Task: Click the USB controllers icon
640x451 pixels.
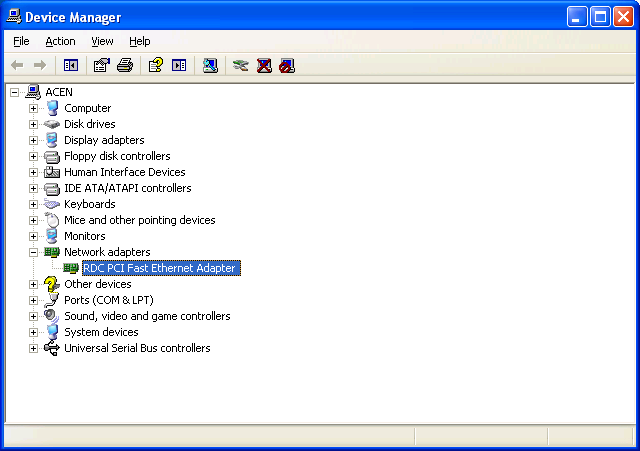Action: coord(52,348)
